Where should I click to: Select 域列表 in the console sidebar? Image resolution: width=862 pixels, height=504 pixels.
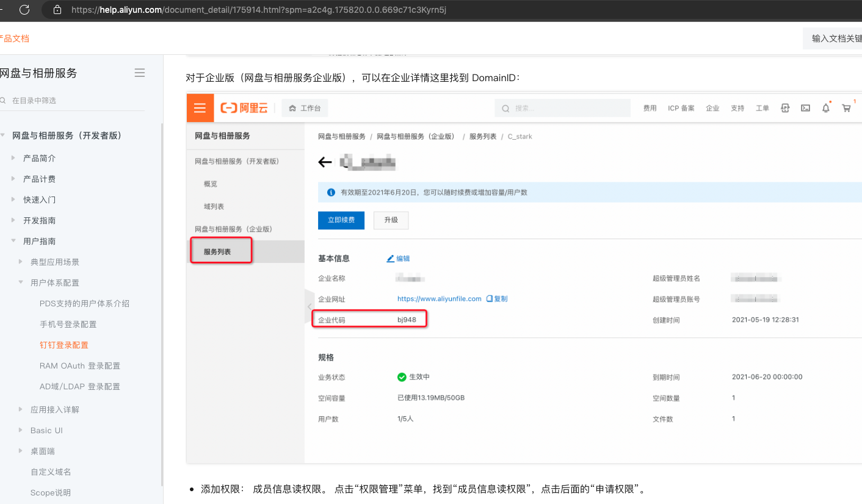click(x=214, y=207)
